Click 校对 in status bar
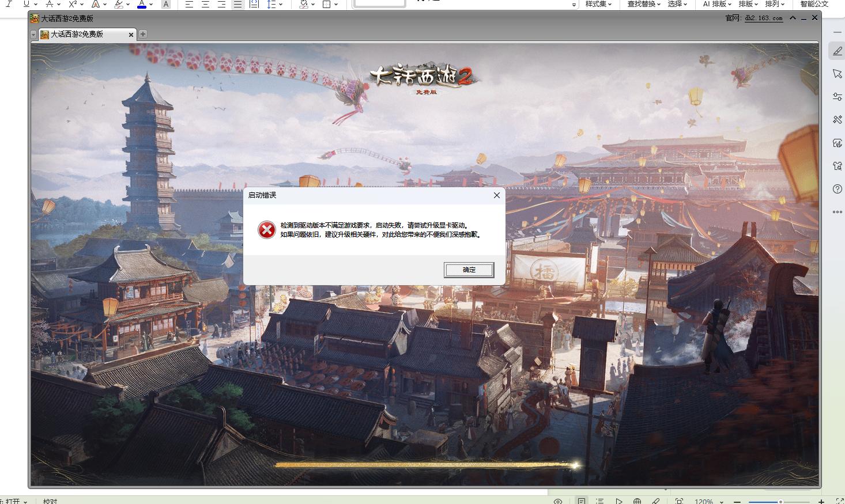The height and width of the screenshot is (504, 845). coord(50,501)
